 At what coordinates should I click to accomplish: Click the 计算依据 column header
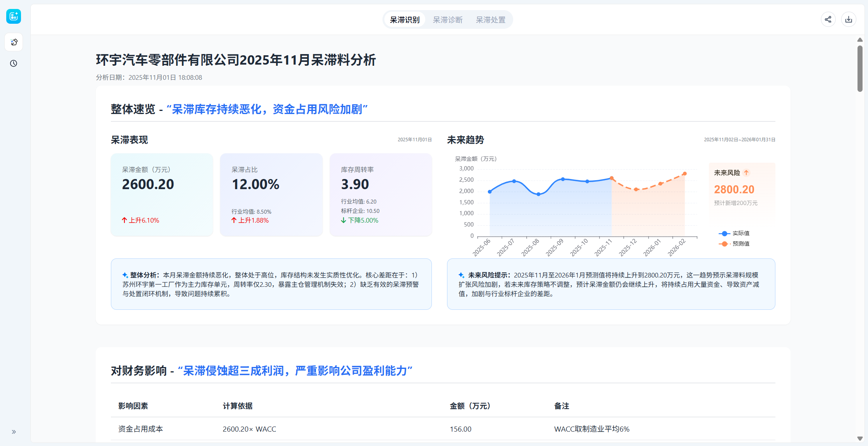(238, 406)
